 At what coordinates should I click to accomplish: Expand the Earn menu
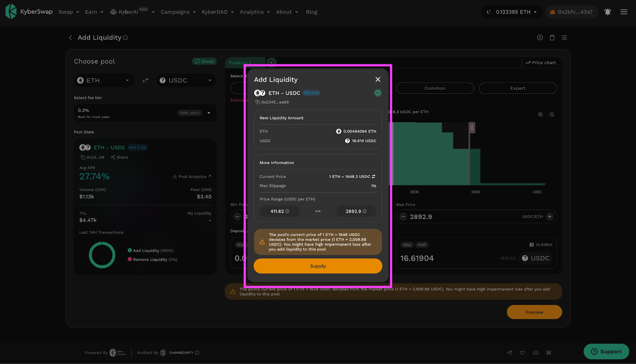click(x=94, y=12)
